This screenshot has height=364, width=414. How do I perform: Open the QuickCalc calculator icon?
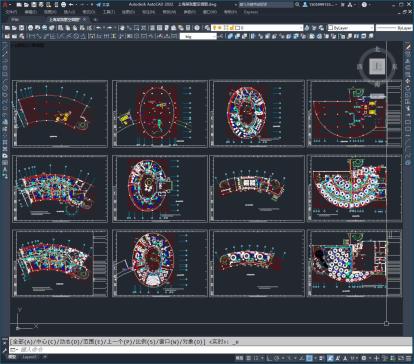(188, 28)
